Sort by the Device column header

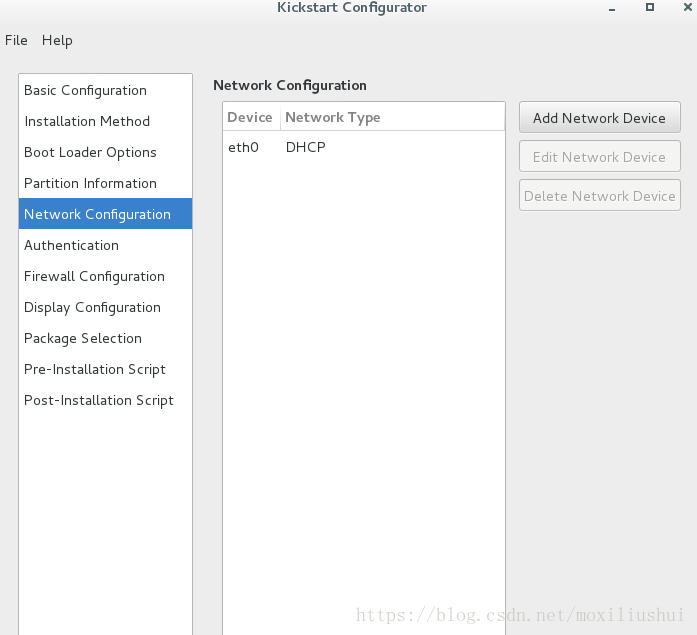(251, 117)
